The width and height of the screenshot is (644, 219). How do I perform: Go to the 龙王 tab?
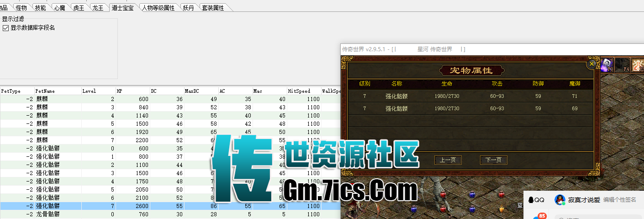coord(98,8)
